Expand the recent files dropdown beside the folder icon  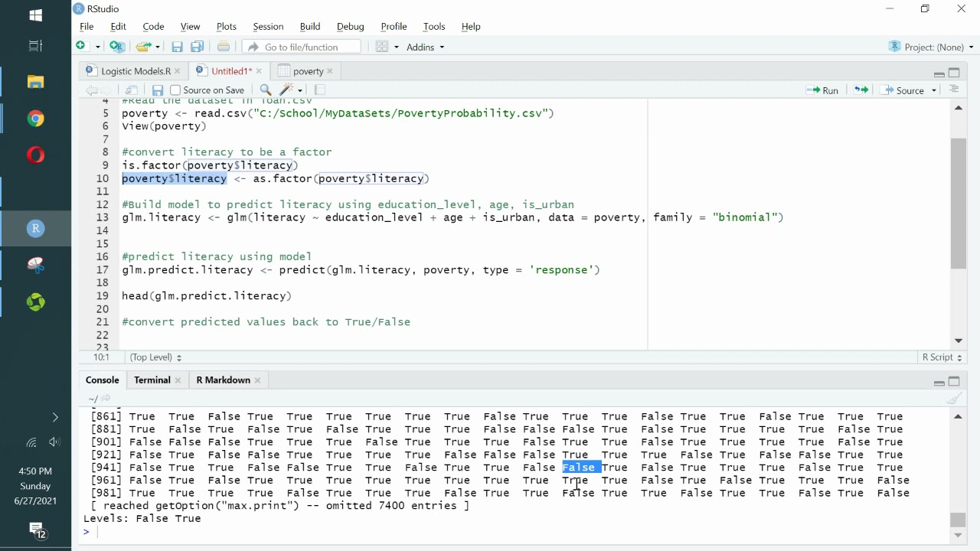click(x=158, y=47)
